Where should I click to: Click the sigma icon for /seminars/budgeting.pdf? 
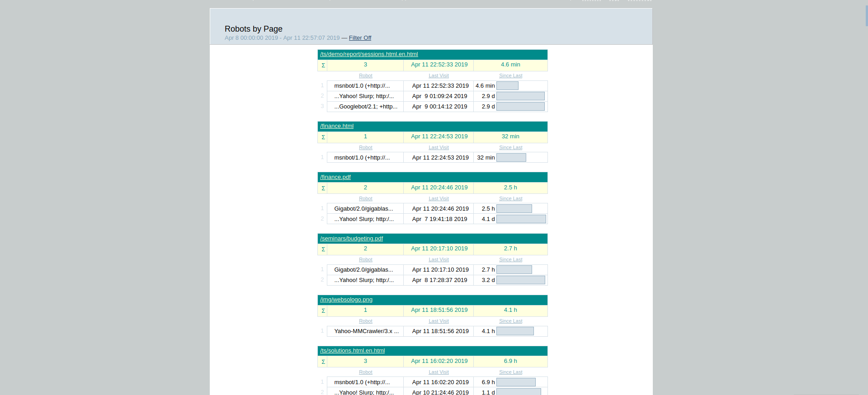(323, 249)
